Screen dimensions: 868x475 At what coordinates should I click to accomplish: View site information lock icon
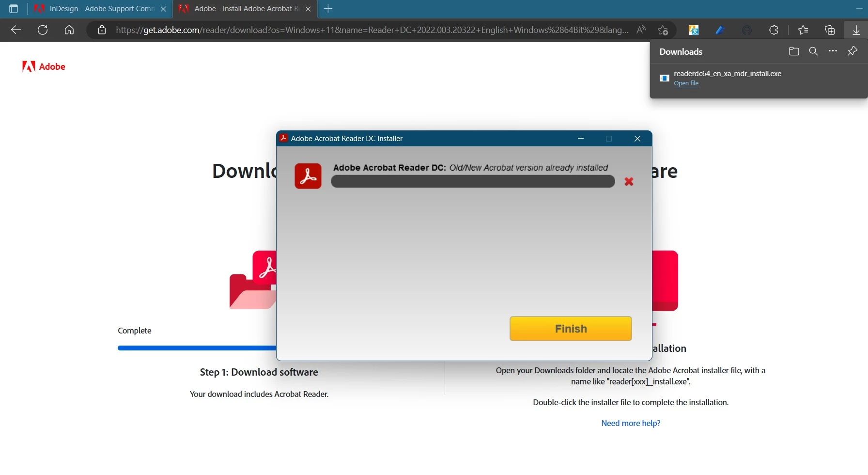[x=102, y=30]
